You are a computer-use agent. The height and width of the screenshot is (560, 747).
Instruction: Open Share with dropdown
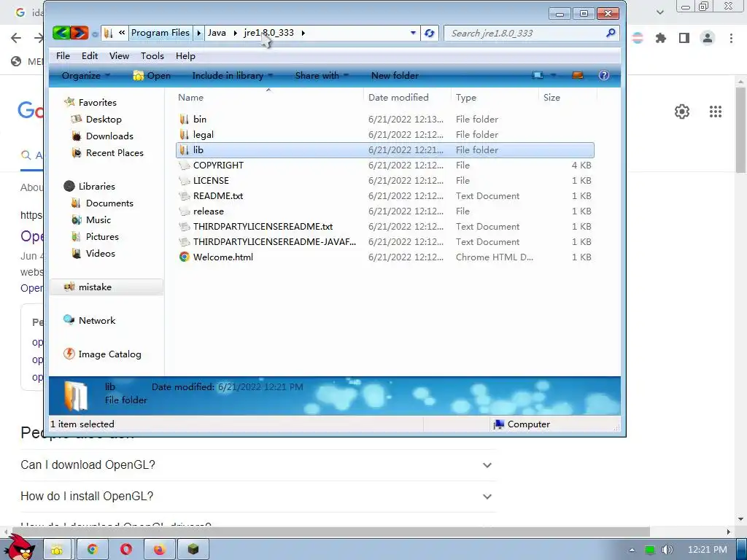[322, 75]
